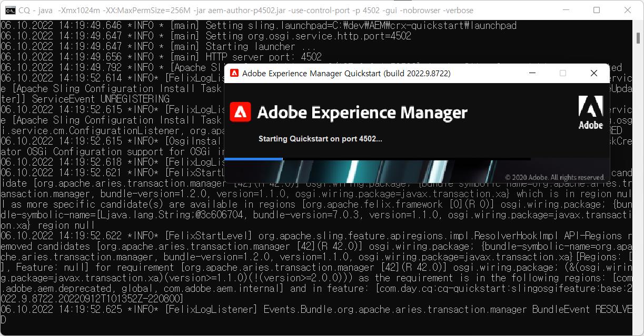Click the 'Adobe Experience Manager' heading text
644x336 pixels.
362,113
